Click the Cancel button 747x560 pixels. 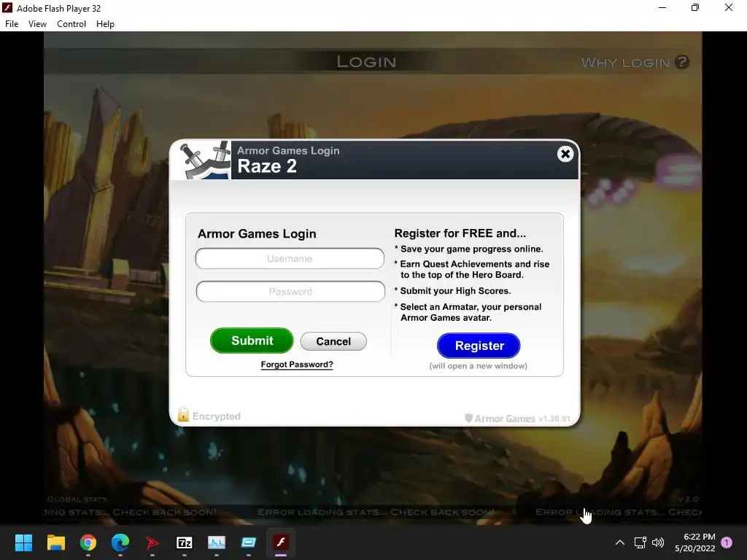coord(333,341)
